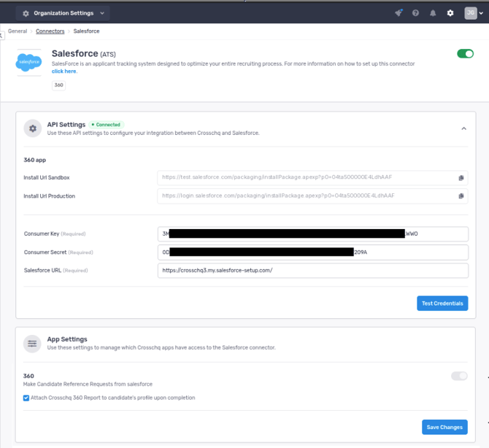
Task: Click the Salesforce breadcrumb item
Action: [x=86, y=31]
